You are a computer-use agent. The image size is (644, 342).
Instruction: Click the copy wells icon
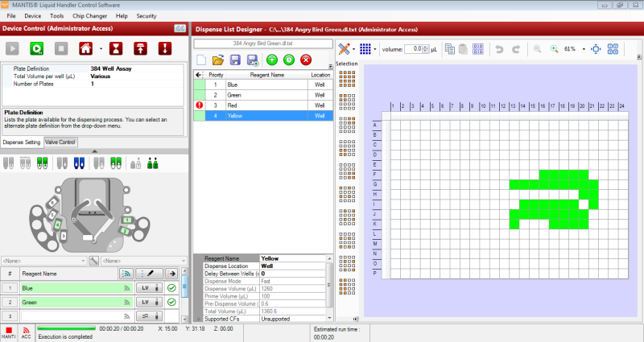pos(450,49)
